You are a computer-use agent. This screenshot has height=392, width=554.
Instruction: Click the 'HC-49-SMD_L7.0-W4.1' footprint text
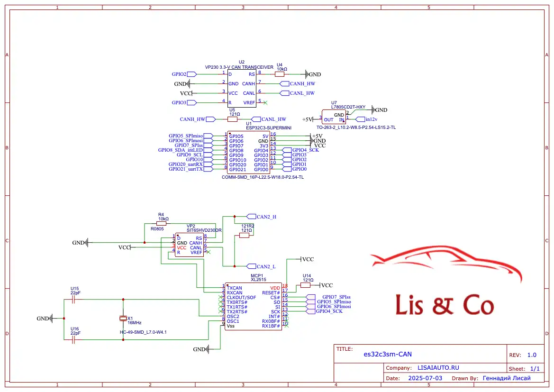pyautogui.click(x=143, y=332)
